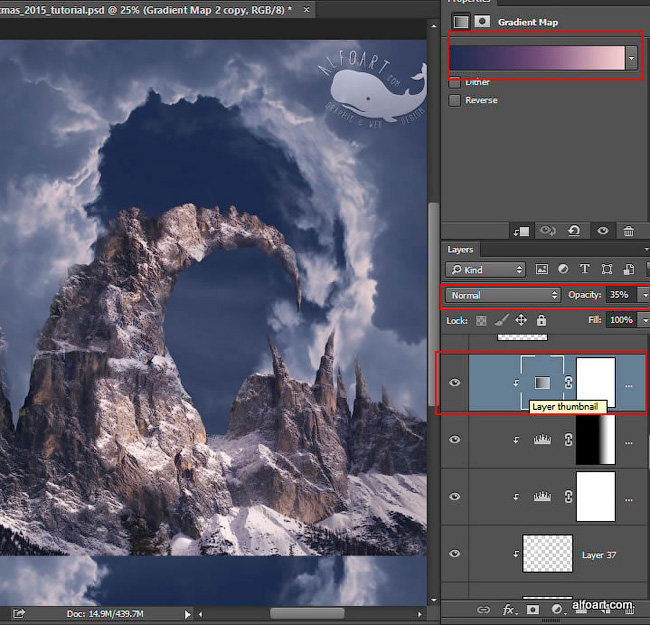The width and height of the screenshot is (650, 625).
Task: Hide the selected Gradient Map layer eye
Action: (455, 382)
